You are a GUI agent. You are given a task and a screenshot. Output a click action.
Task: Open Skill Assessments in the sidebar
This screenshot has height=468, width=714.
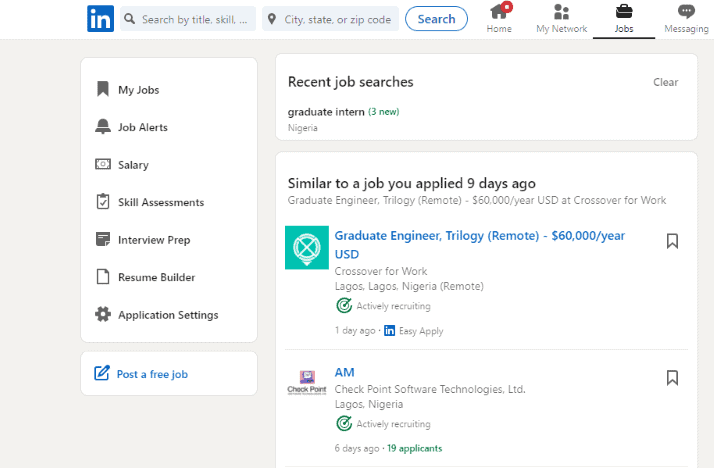[x=161, y=202]
